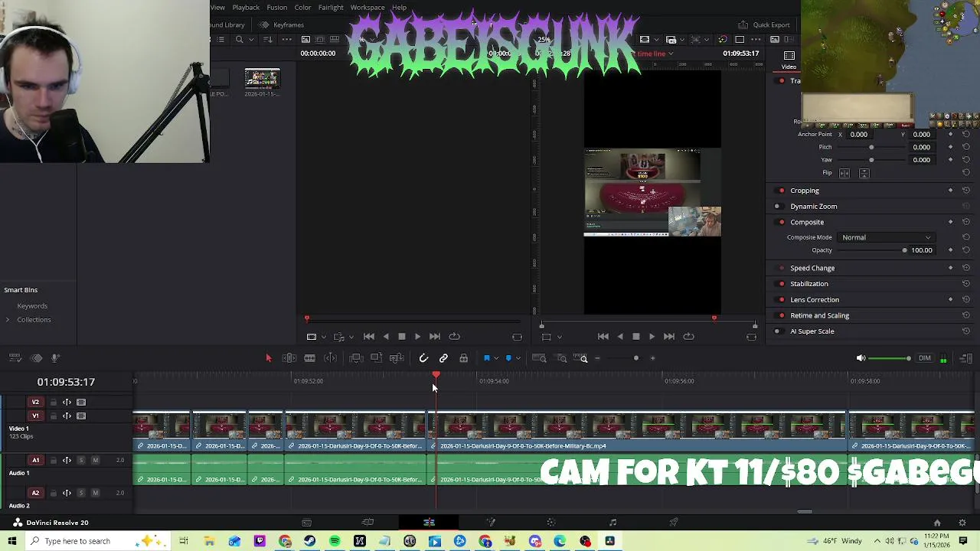Solo the Audio 1 track (S)
This screenshot has height=551, width=980.
[81, 461]
